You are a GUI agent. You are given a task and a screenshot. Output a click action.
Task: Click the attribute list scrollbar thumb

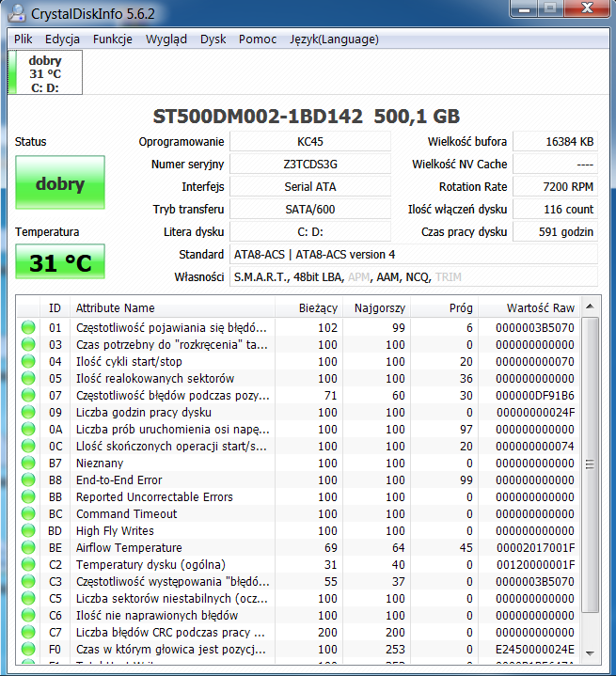pos(590,464)
